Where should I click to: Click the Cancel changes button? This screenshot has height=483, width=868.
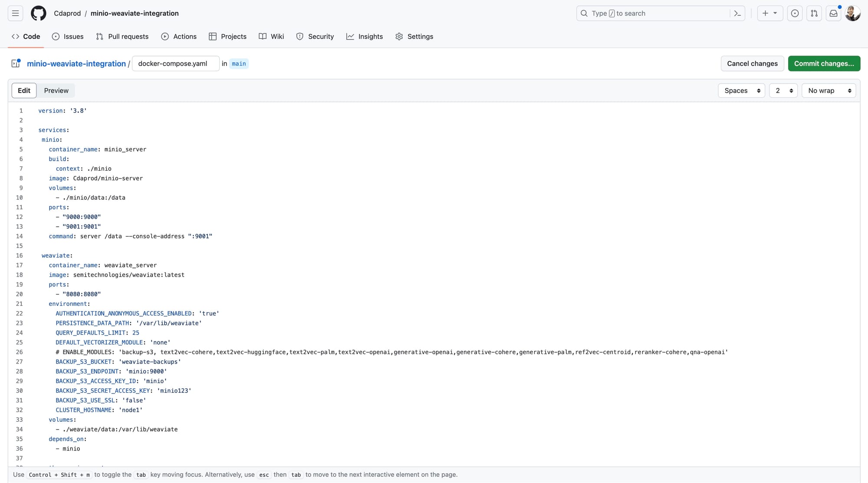pyautogui.click(x=752, y=63)
